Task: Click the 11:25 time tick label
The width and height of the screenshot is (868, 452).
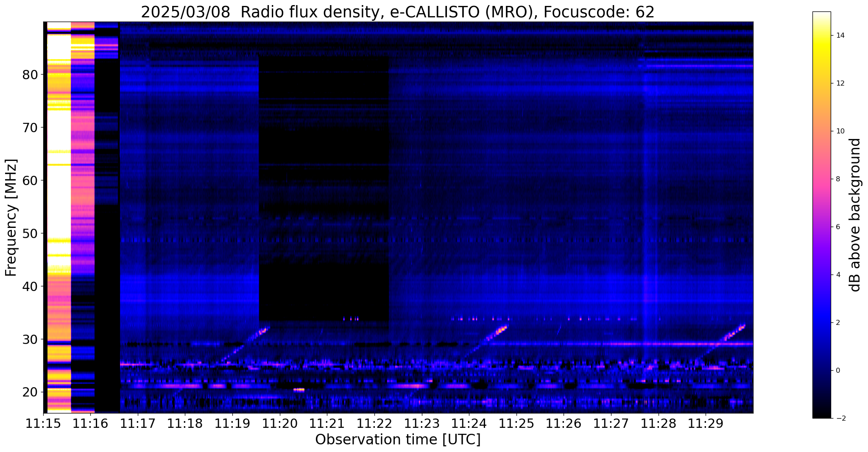Action: tap(516, 424)
